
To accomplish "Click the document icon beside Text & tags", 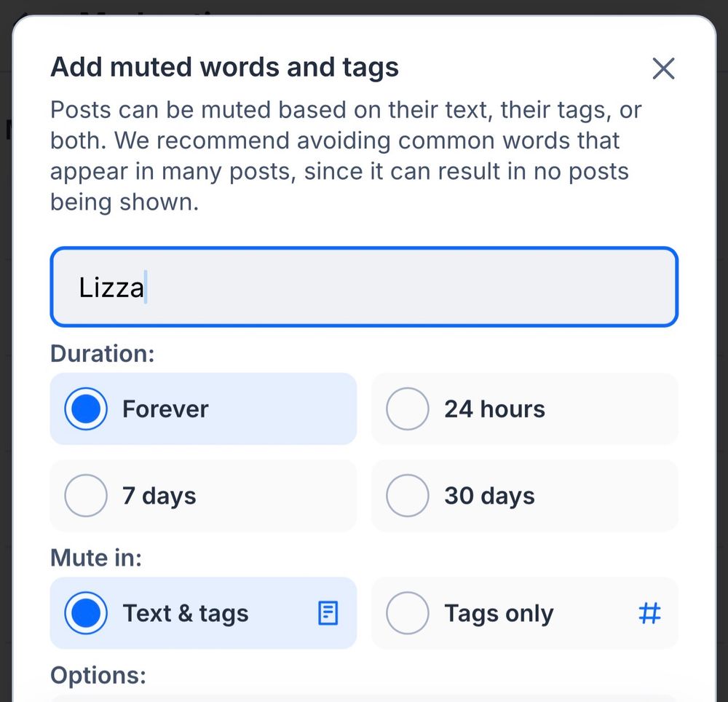I will pyautogui.click(x=328, y=613).
